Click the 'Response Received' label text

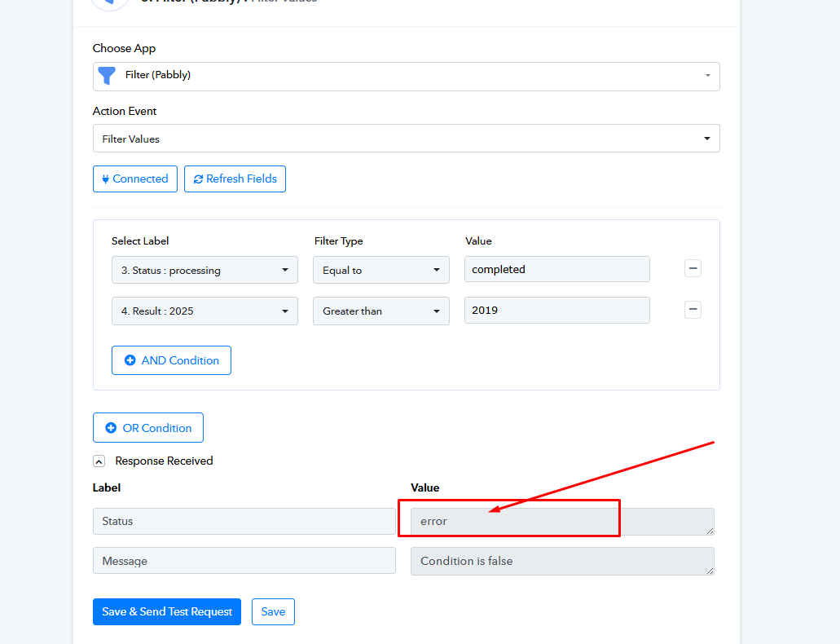coord(164,461)
